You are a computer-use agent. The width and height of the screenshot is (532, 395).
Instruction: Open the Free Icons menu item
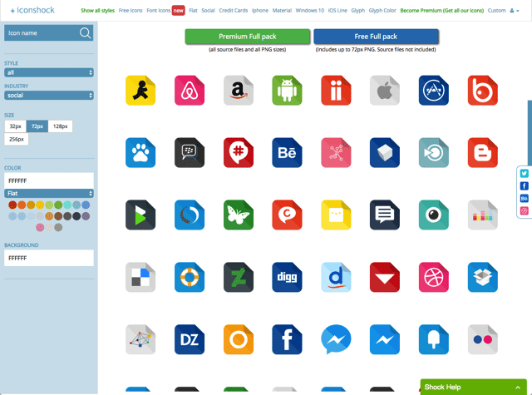pyautogui.click(x=131, y=11)
